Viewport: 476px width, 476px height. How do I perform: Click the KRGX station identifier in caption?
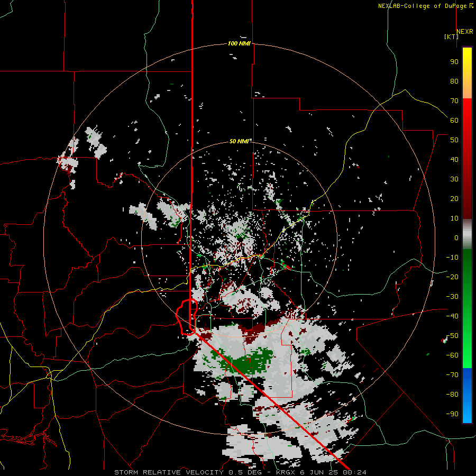pos(286,472)
